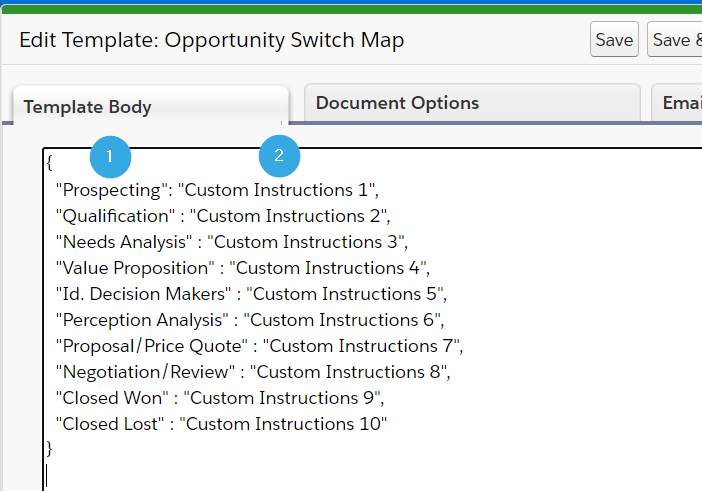Click on "Custom Instructions 10" value
Viewport: 702px width, 491px height.
tap(283, 424)
